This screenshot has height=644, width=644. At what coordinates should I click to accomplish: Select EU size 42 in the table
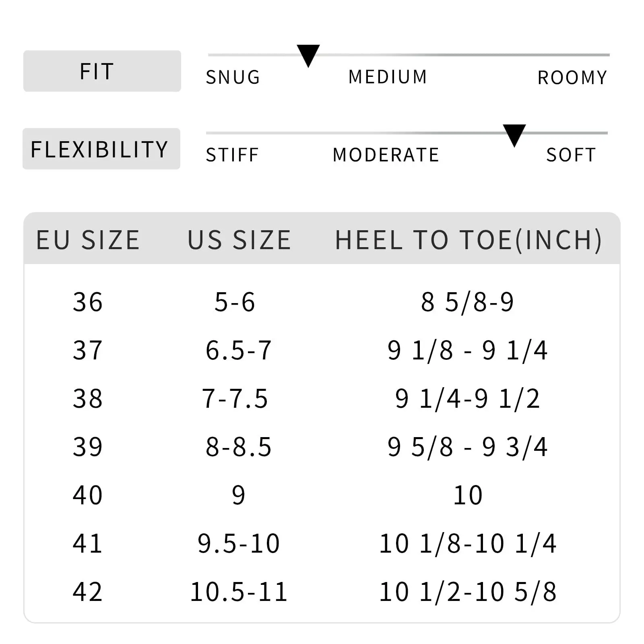pos(88,592)
